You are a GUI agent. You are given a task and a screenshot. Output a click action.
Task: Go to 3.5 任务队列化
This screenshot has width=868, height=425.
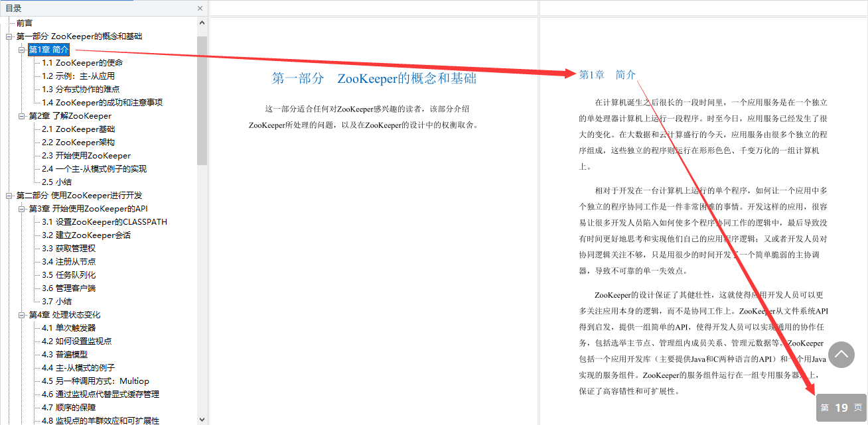(x=69, y=275)
